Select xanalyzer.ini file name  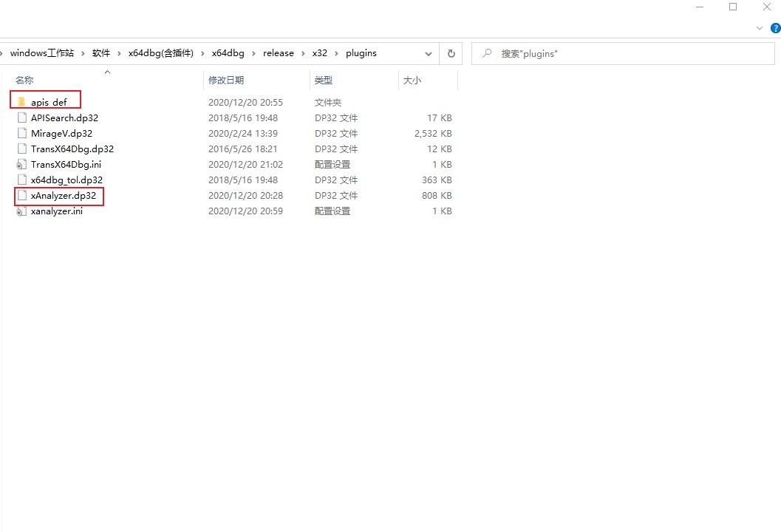57,211
